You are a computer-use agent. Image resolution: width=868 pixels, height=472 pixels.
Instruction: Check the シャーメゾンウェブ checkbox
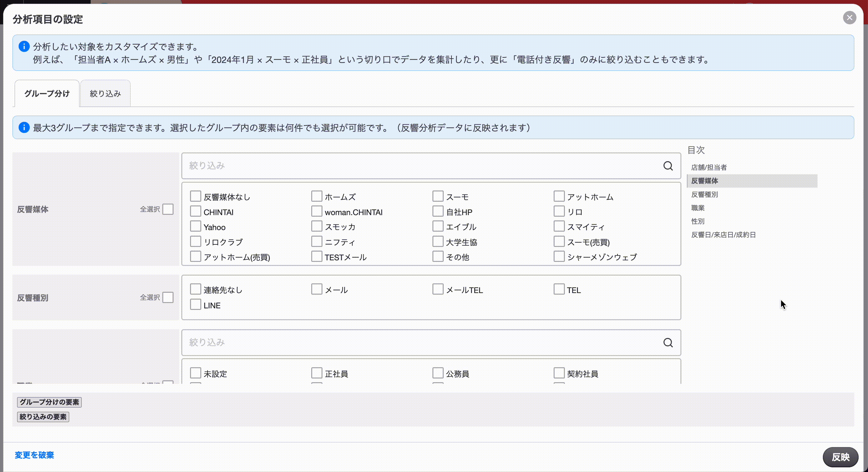pos(559,257)
